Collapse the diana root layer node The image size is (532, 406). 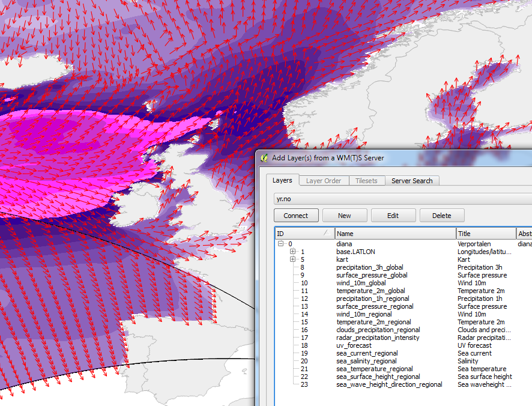[x=280, y=243]
